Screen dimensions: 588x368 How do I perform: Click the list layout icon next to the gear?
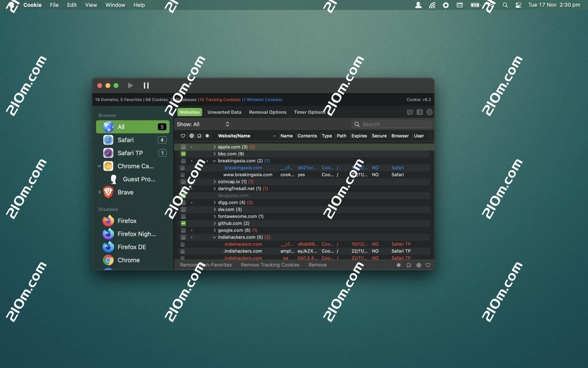point(420,112)
